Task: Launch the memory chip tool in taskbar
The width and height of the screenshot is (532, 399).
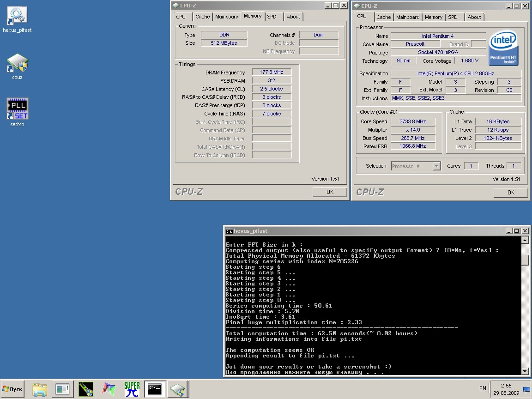Action: click(x=86, y=389)
